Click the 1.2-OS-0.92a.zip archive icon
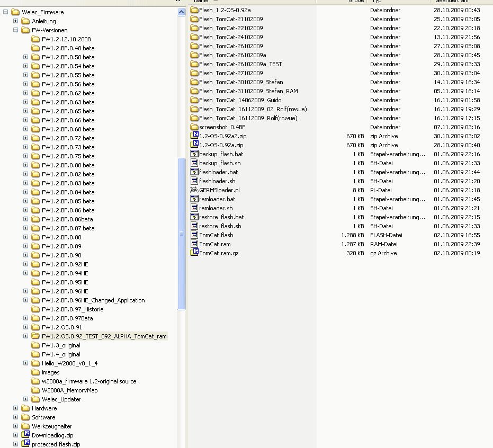 tap(194, 145)
